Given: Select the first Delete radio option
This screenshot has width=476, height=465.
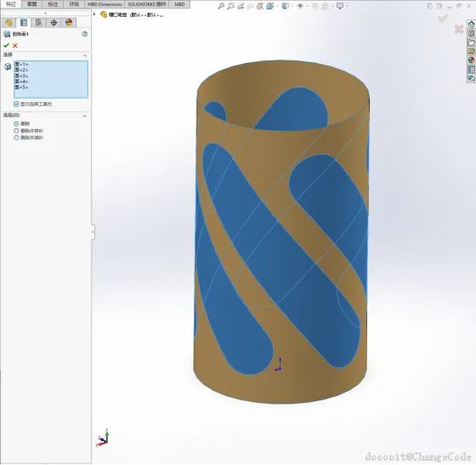Looking at the screenshot, I should point(16,124).
